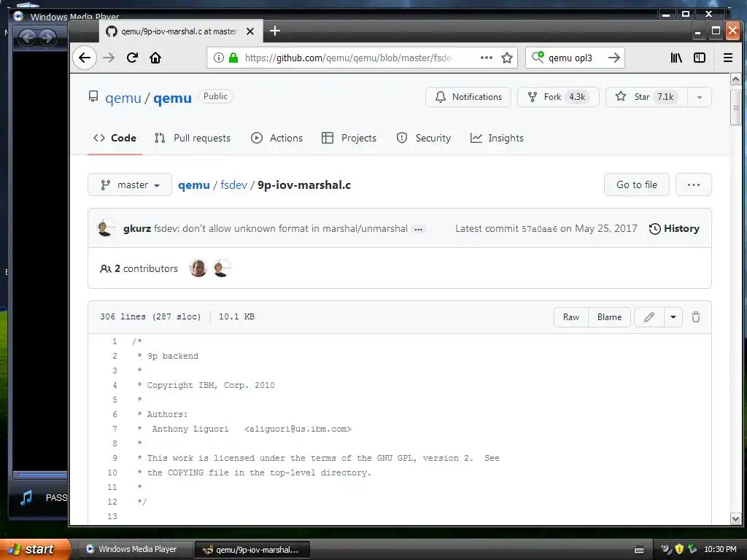Click into the qemu opl3 search box
Screen dimensions: 747x560
click(x=574, y=58)
